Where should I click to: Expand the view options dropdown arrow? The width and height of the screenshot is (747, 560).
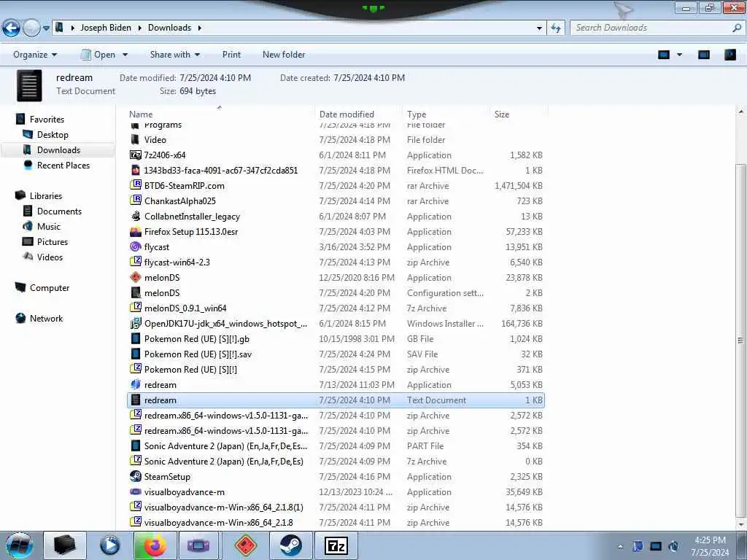(679, 55)
